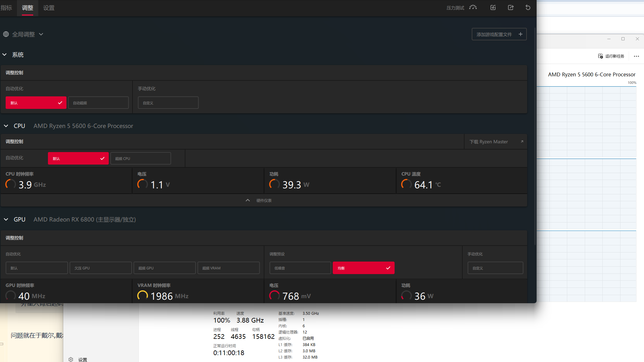Click the import profile icon in top bar
This screenshot has height=362, width=644.
point(493,8)
